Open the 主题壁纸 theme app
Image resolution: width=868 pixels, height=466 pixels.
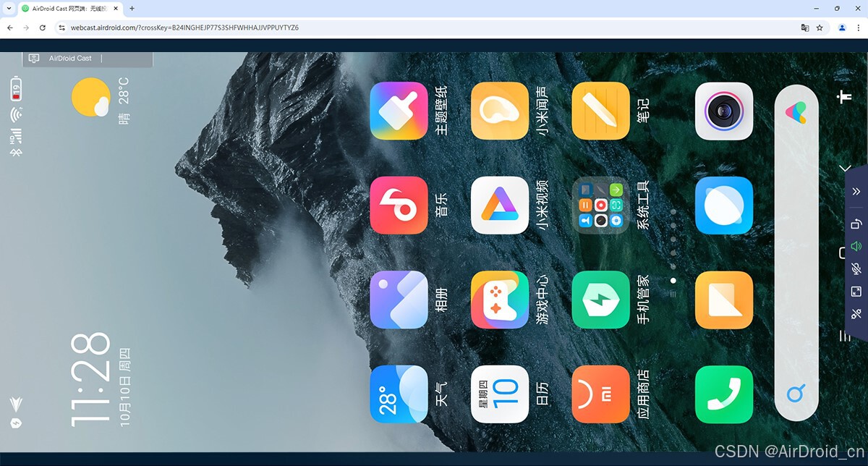[399, 111]
